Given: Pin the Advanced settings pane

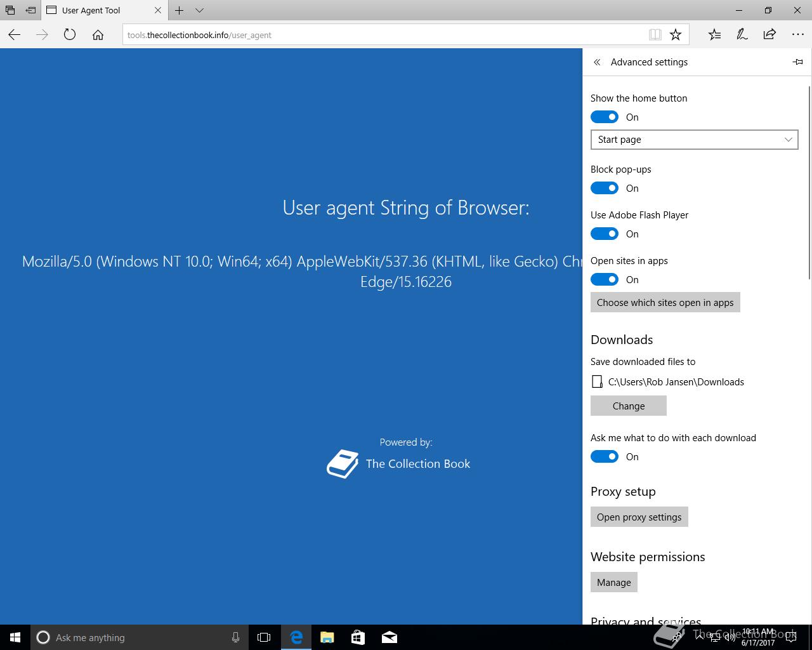Looking at the screenshot, I should click(x=798, y=62).
